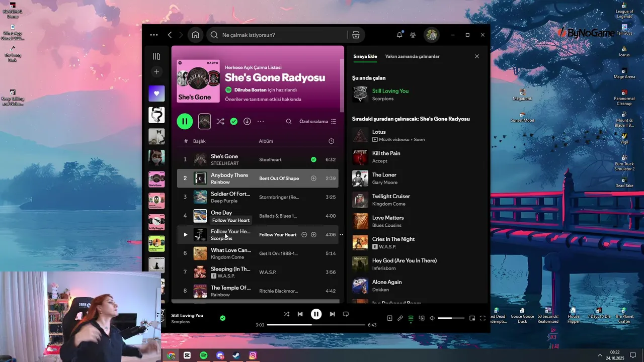The width and height of the screenshot is (644, 362).
Task: Open the notifications bell
Action: click(x=399, y=35)
